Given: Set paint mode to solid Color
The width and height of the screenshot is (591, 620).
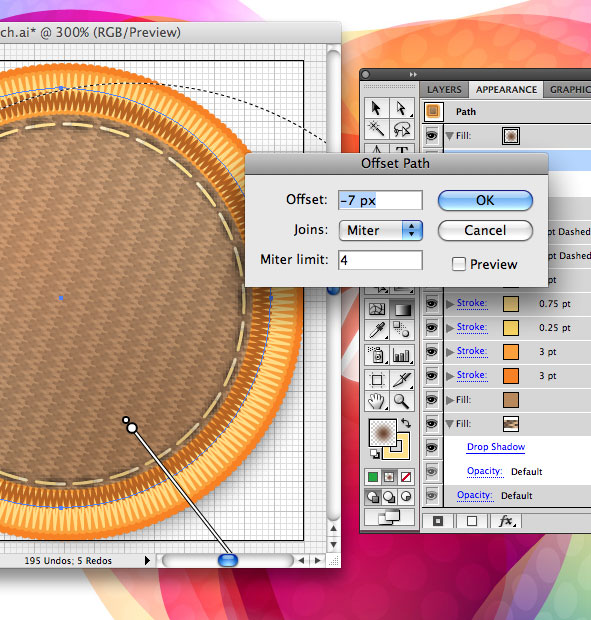Looking at the screenshot, I should tap(372, 477).
